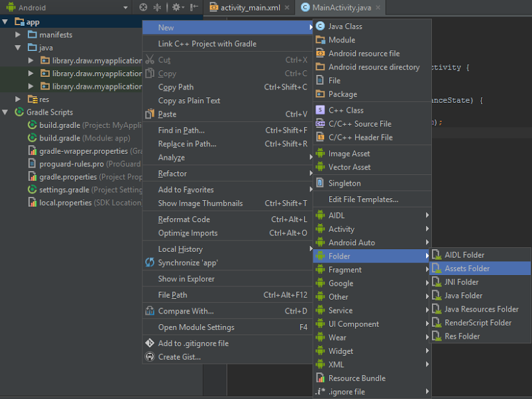Select Find in Path option
The height and width of the screenshot is (399, 532).
228,131
